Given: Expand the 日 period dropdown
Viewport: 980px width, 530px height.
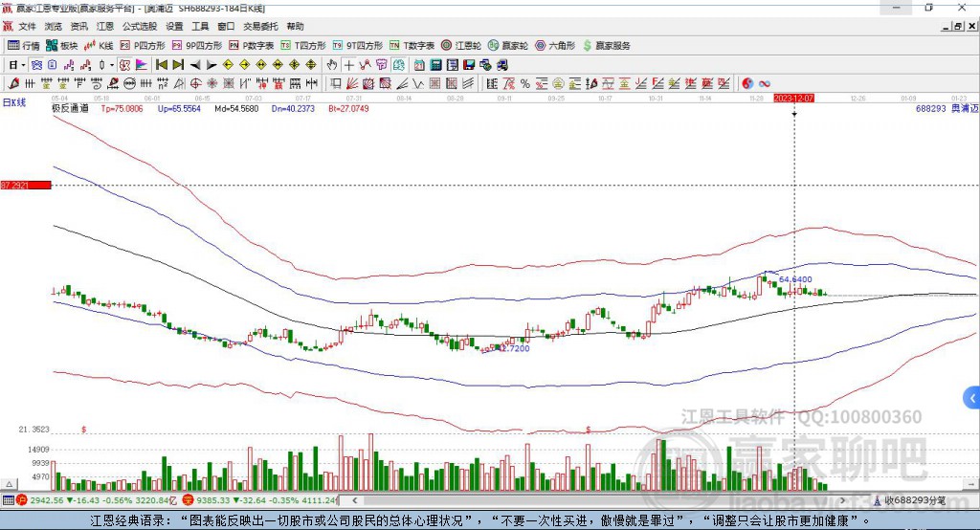Looking at the screenshot, I should click(x=16, y=65).
